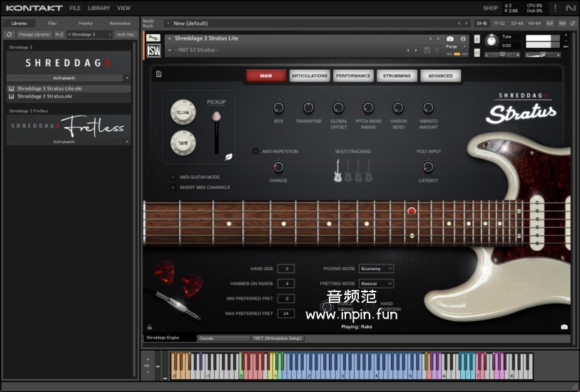Screen dimensions: 580x392
Task: Toggle the Instr Nav pane
Action: point(126,34)
